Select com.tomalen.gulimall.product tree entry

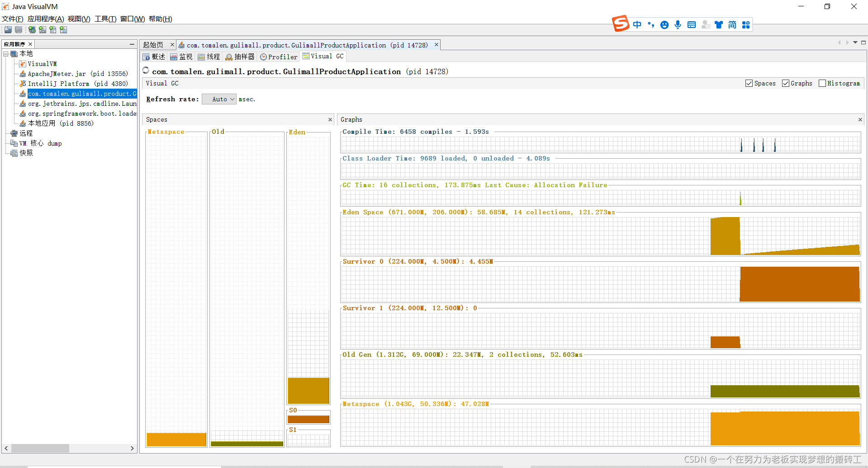[82, 94]
